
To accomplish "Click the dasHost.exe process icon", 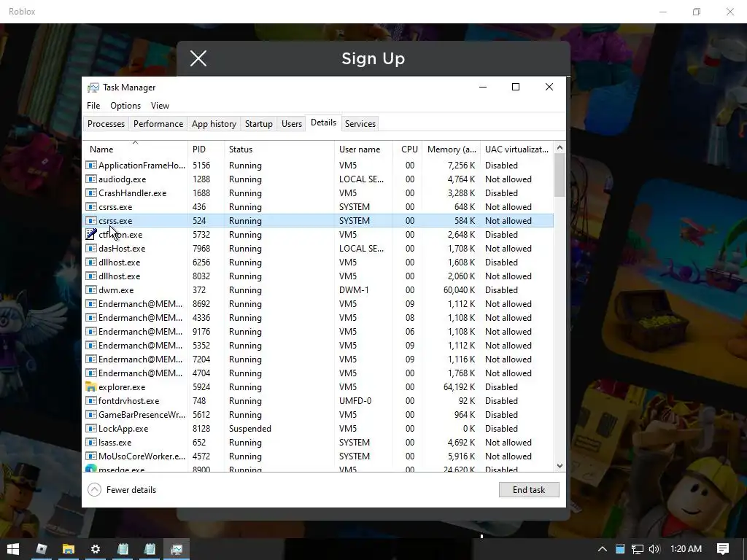I will click(90, 248).
